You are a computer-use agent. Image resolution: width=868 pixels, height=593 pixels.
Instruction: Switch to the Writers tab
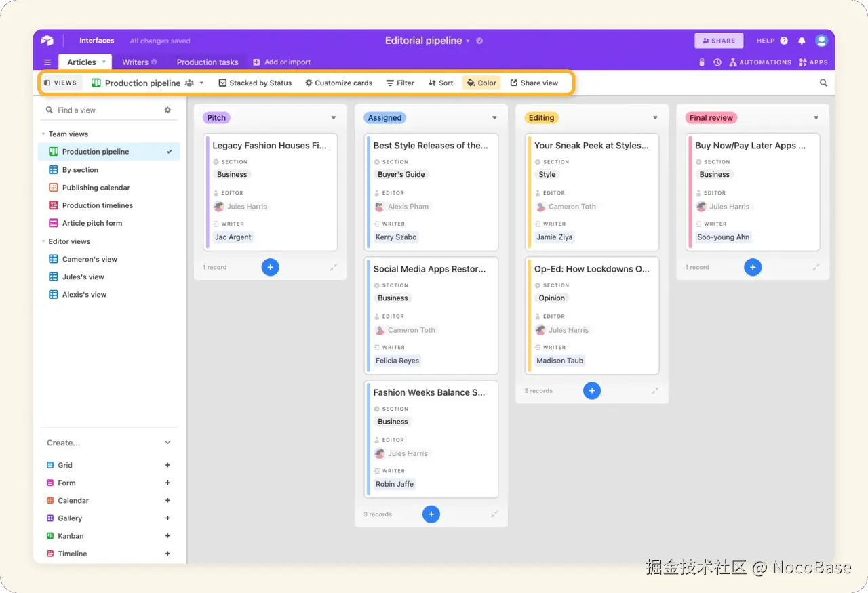(136, 62)
